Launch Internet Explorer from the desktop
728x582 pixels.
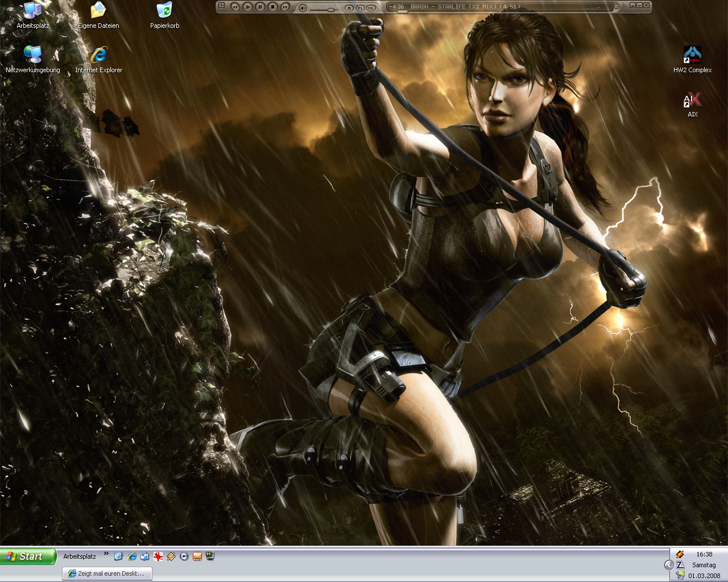98,60
